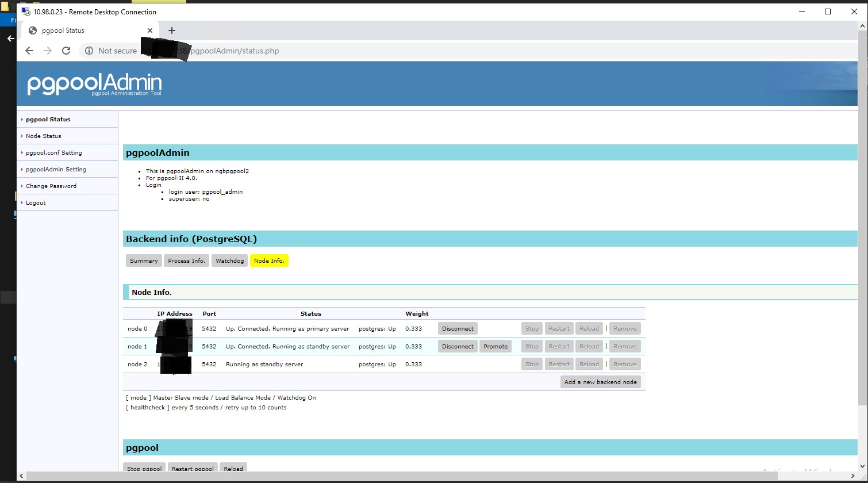Image resolution: width=868 pixels, height=483 pixels.
Task: Switch to the Summary view
Action: (x=144, y=260)
